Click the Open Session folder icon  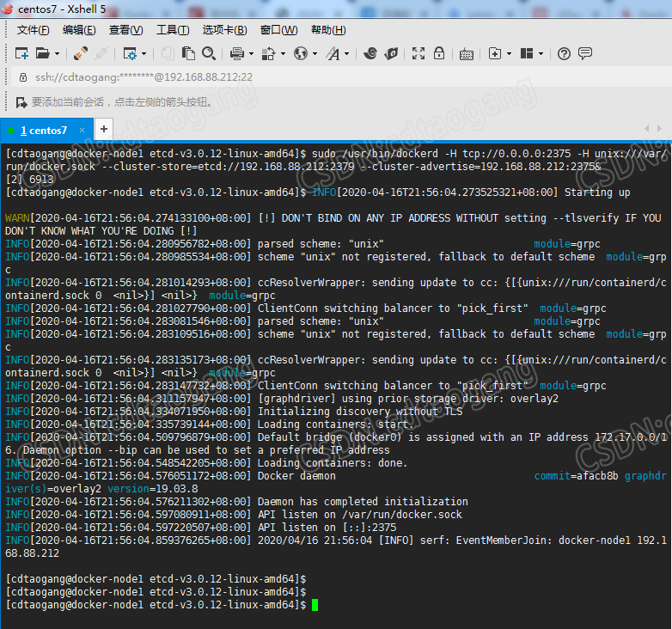point(42,53)
